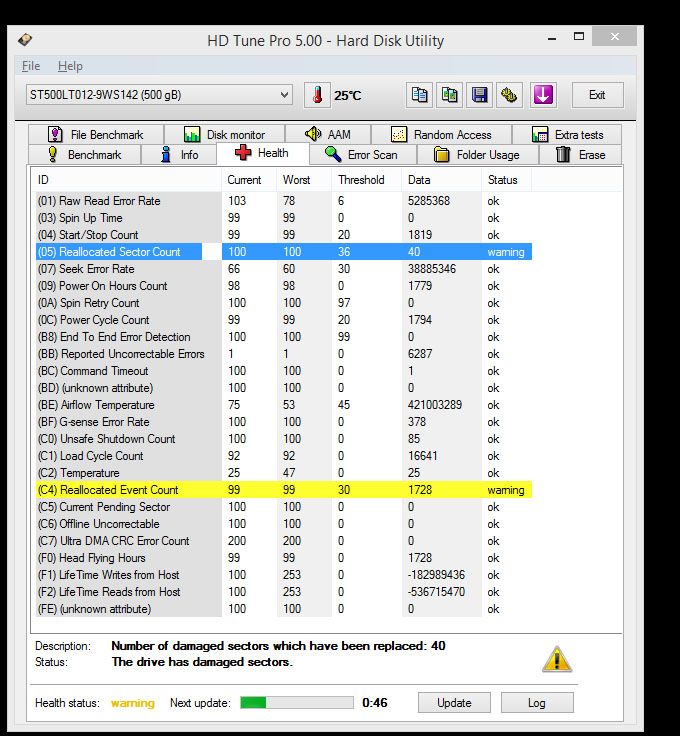Select the Reallocated Sector Count row

pos(283,252)
